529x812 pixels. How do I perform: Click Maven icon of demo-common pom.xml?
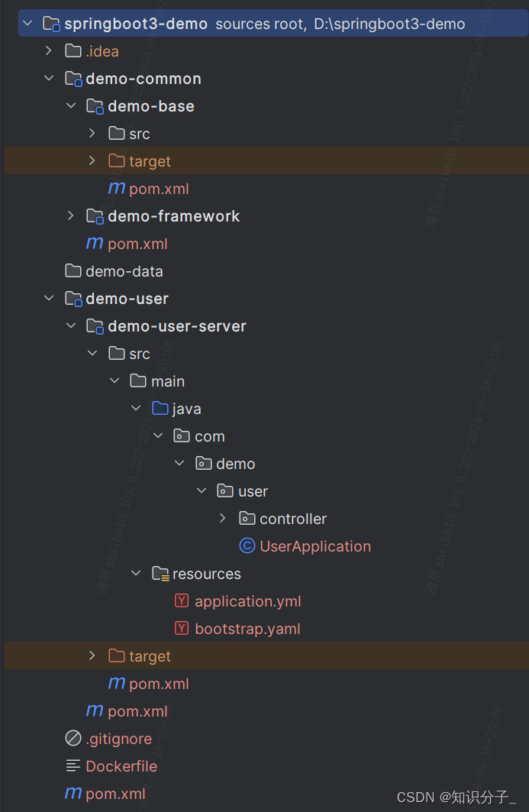(95, 242)
